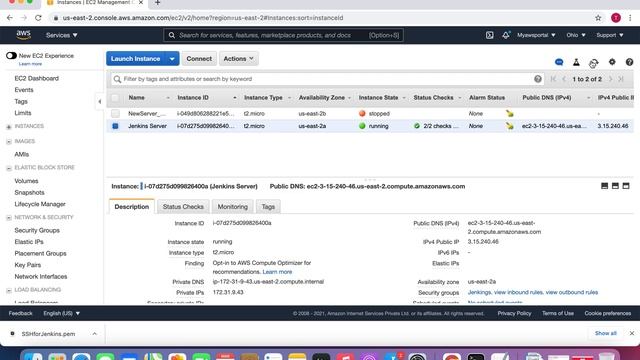Switch to the Monitoring tab

tap(233, 207)
